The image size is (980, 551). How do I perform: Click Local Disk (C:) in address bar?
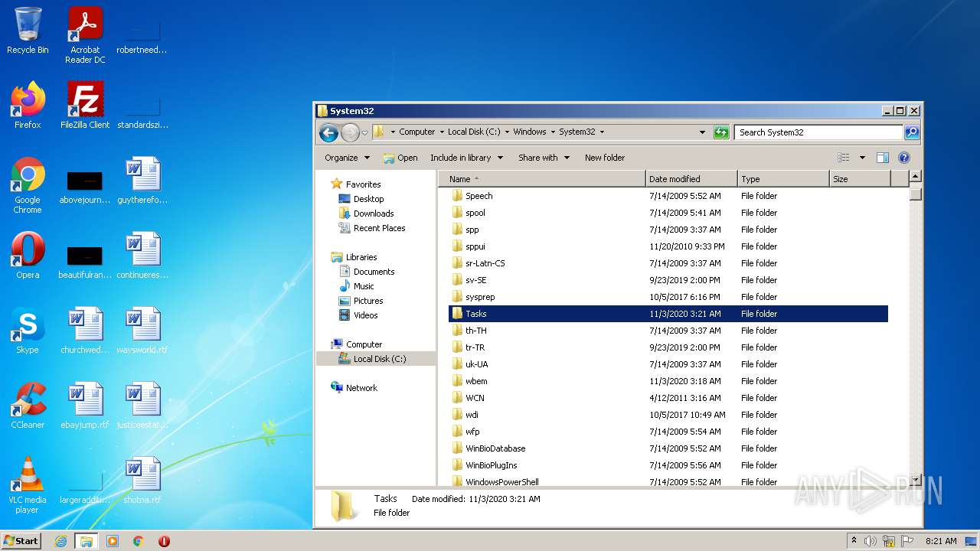[x=474, y=132]
